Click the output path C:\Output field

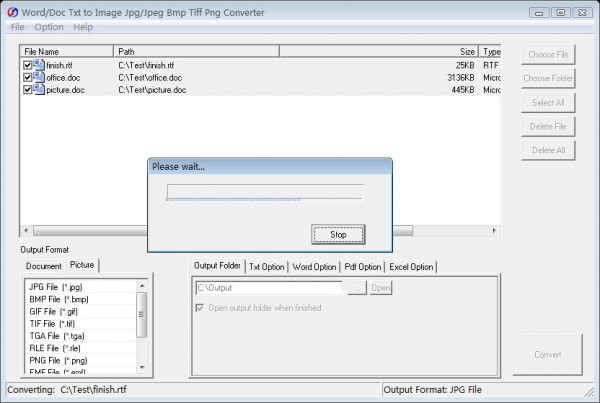coord(269,288)
